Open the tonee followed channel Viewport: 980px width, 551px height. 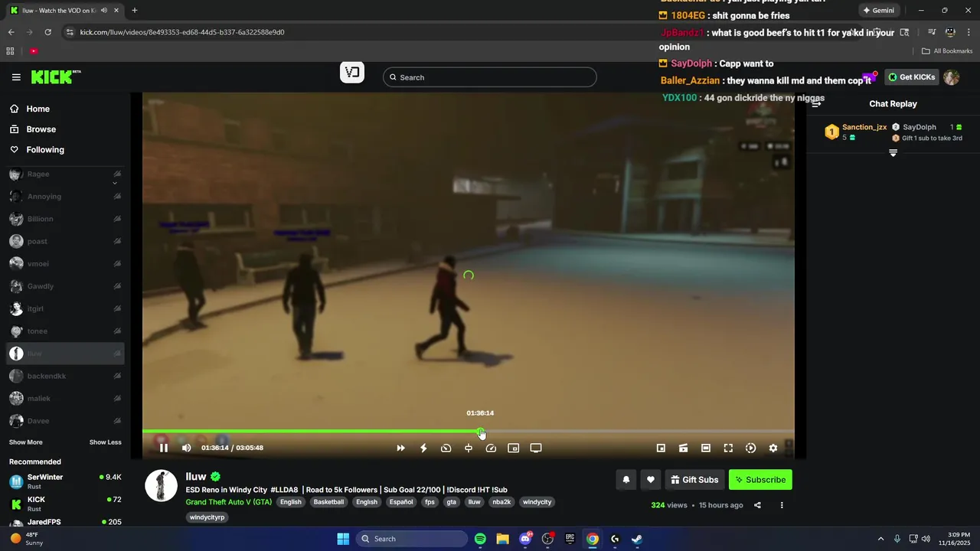tap(65, 331)
